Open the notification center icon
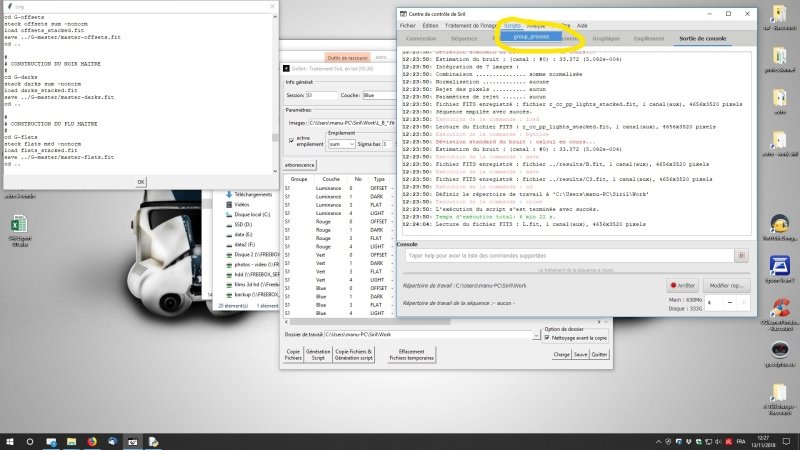The height and width of the screenshot is (450, 800). pos(786,442)
